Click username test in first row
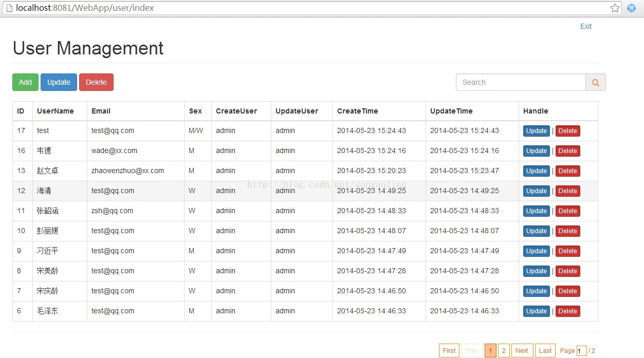 [x=43, y=130]
